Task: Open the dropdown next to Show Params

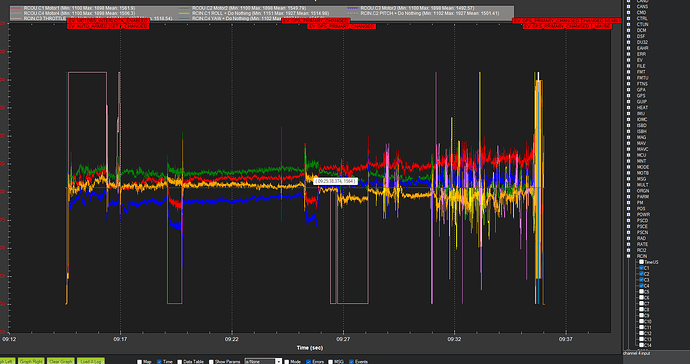Action: pyautogui.click(x=278, y=361)
